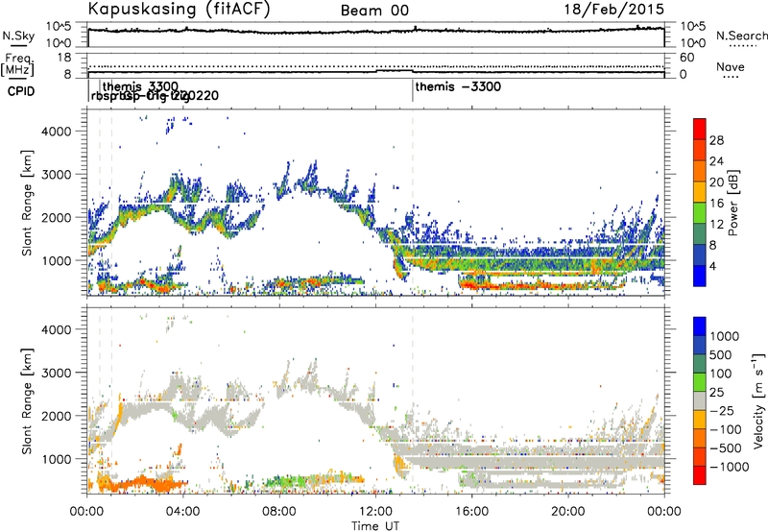
Task: Click the grey segment of Velocity colorbar
Action: click(700, 400)
